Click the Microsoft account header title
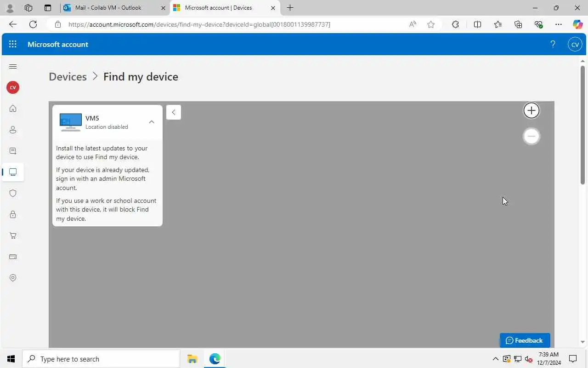 (x=58, y=44)
